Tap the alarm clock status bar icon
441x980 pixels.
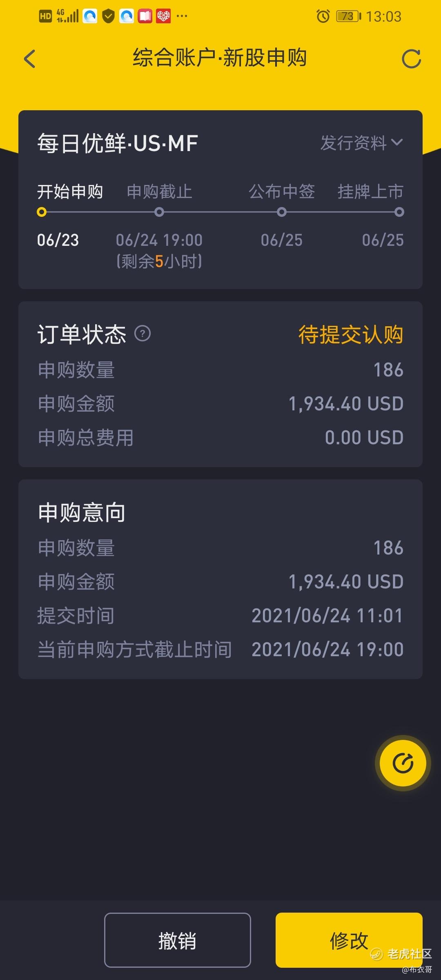coord(323,16)
